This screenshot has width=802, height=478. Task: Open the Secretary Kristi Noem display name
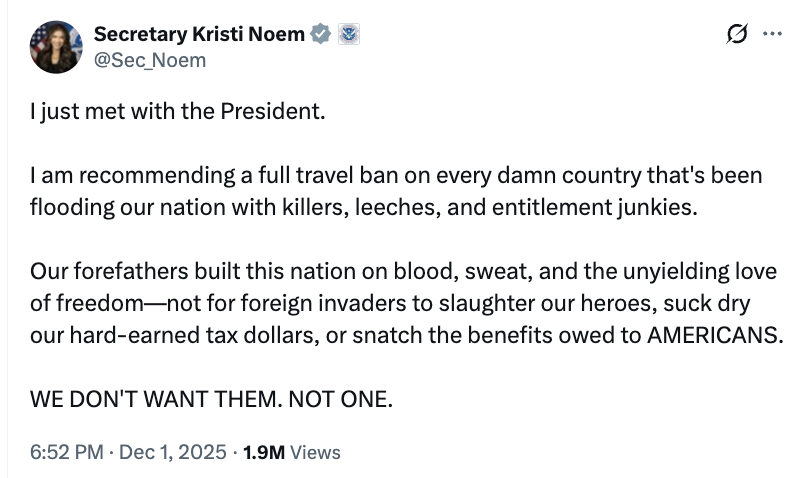(200, 34)
